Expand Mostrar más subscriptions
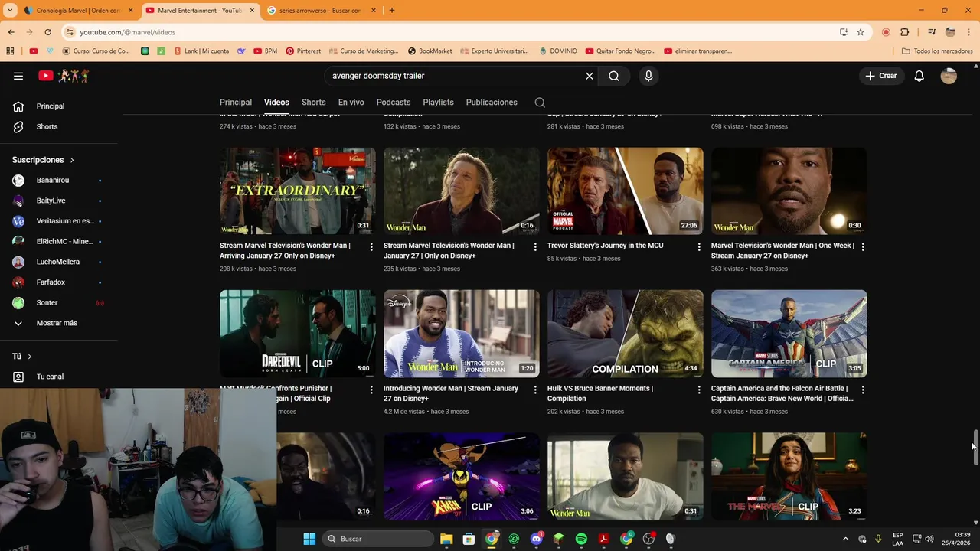The height and width of the screenshot is (551, 980). 58,323
